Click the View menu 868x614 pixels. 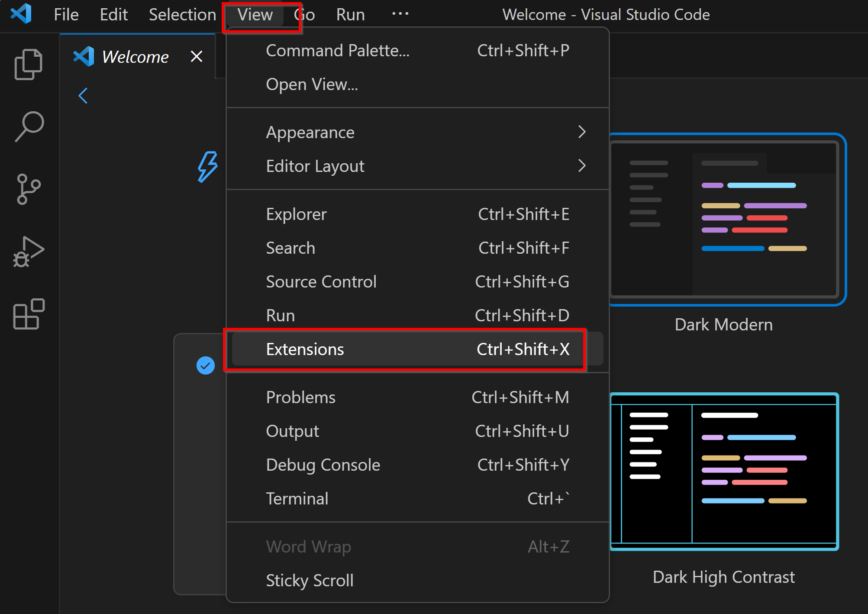click(x=255, y=15)
